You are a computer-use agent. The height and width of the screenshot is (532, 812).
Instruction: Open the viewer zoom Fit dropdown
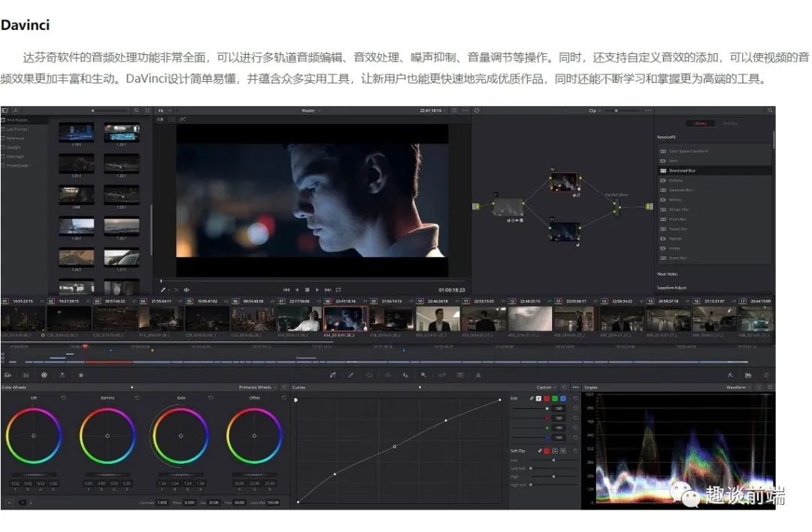[164, 110]
